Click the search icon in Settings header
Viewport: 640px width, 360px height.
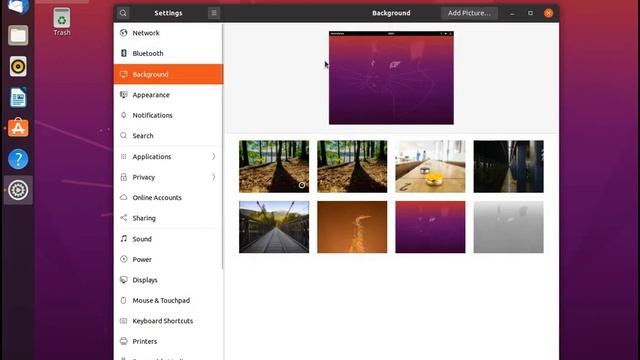(x=123, y=13)
